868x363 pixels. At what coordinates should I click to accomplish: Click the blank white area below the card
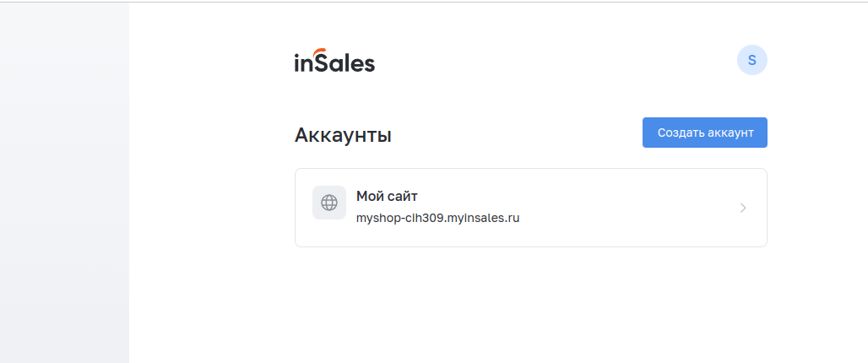coord(531,305)
